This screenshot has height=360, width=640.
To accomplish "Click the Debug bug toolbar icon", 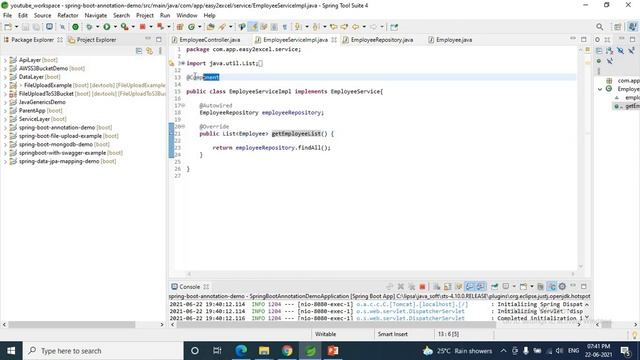I will click(89, 27).
